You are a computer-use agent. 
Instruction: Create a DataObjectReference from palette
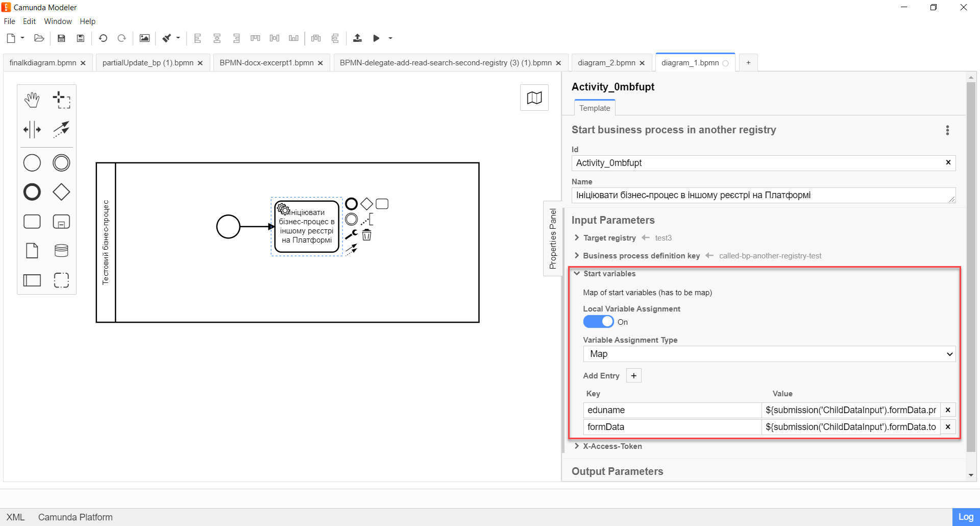32,250
